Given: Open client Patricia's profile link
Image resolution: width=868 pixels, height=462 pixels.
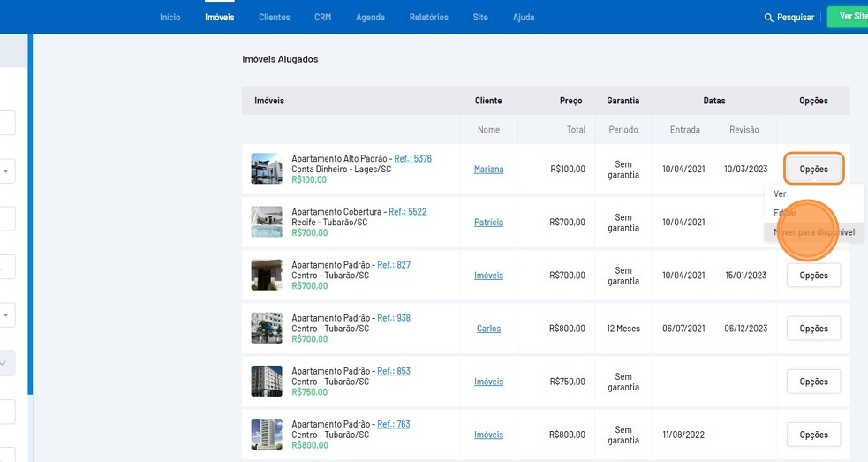Looking at the screenshot, I should 488,223.
